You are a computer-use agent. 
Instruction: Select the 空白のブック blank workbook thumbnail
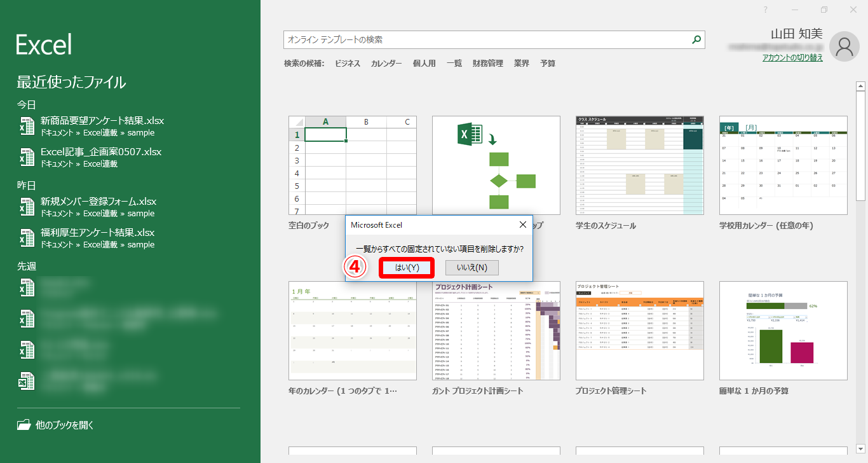click(353, 165)
